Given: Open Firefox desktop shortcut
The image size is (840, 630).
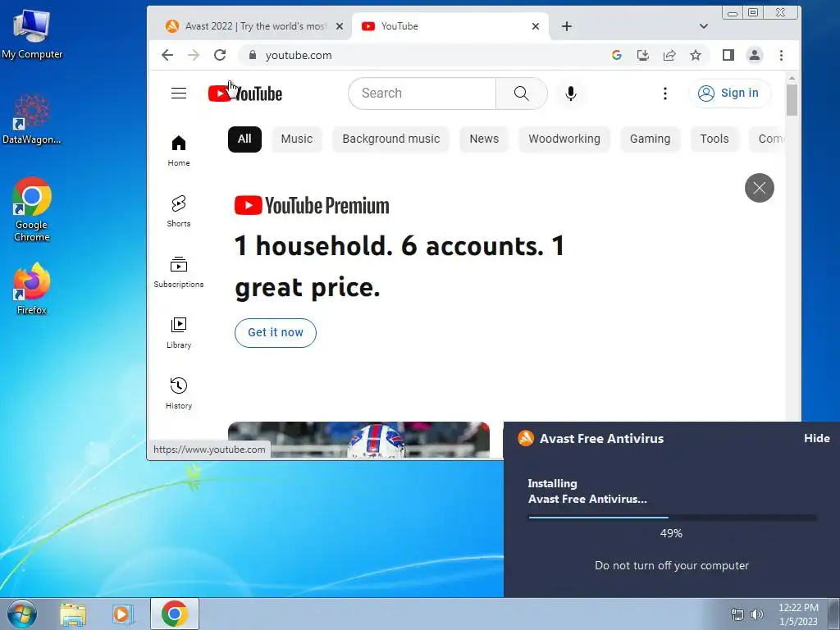Looking at the screenshot, I should point(32,288).
